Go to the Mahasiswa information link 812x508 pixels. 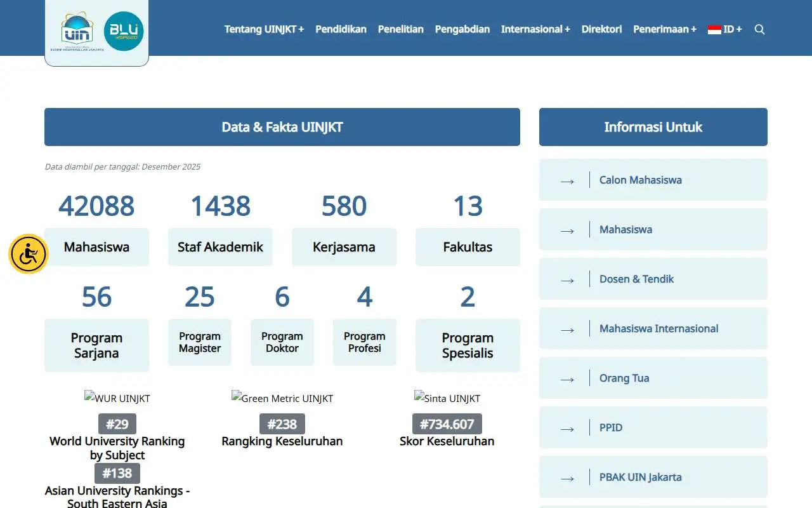pyautogui.click(x=653, y=229)
